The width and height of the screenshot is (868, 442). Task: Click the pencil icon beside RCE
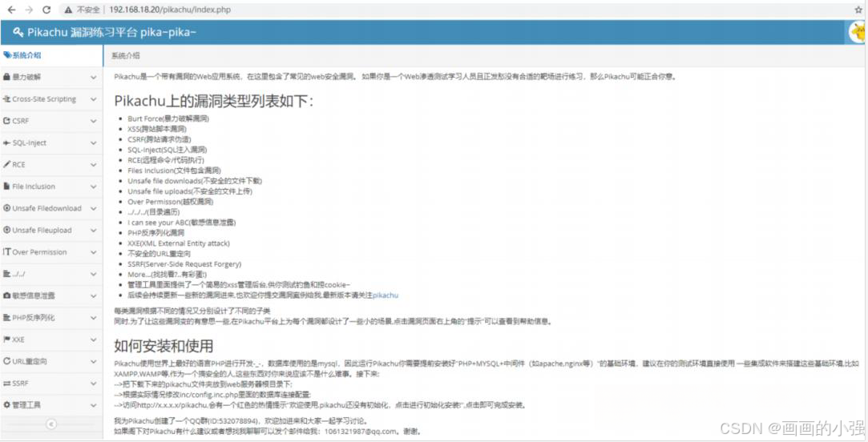click(6, 164)
